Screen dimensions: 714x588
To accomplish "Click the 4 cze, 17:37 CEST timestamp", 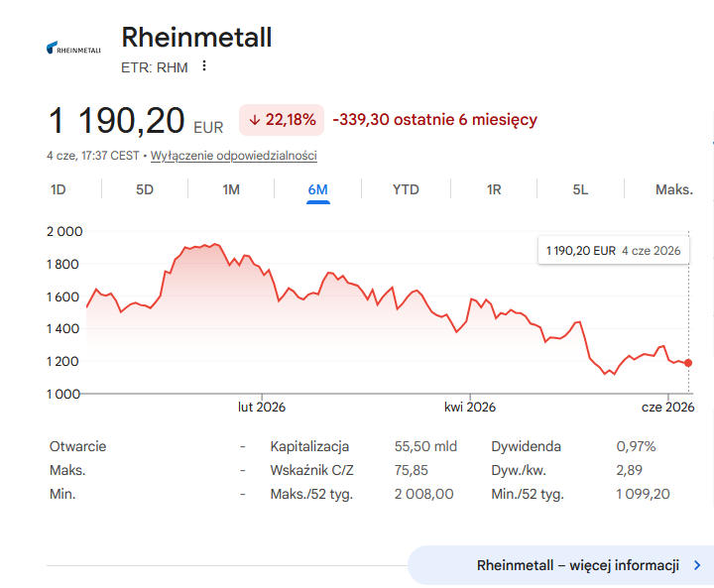I will pos(93,156).
